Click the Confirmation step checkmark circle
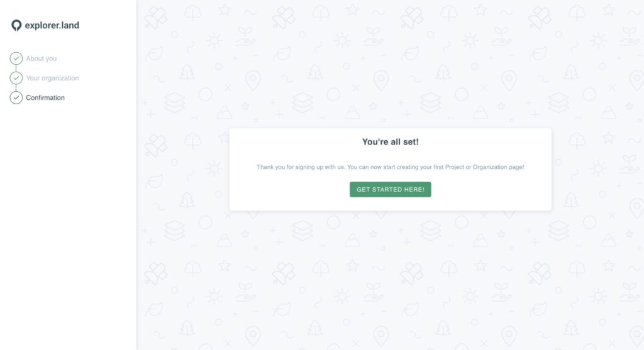The width and height of the screenshot is (644, 350). coord(16,97)
